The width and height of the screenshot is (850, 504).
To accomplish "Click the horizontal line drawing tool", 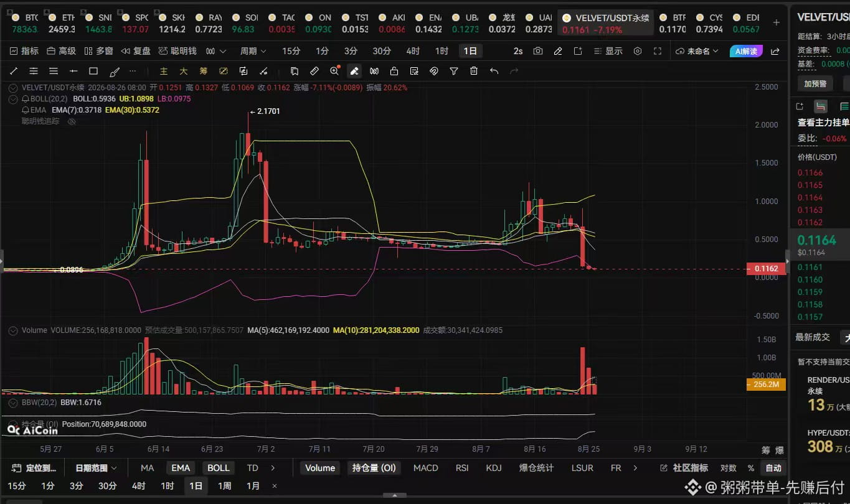I will (x=73, y=71).
